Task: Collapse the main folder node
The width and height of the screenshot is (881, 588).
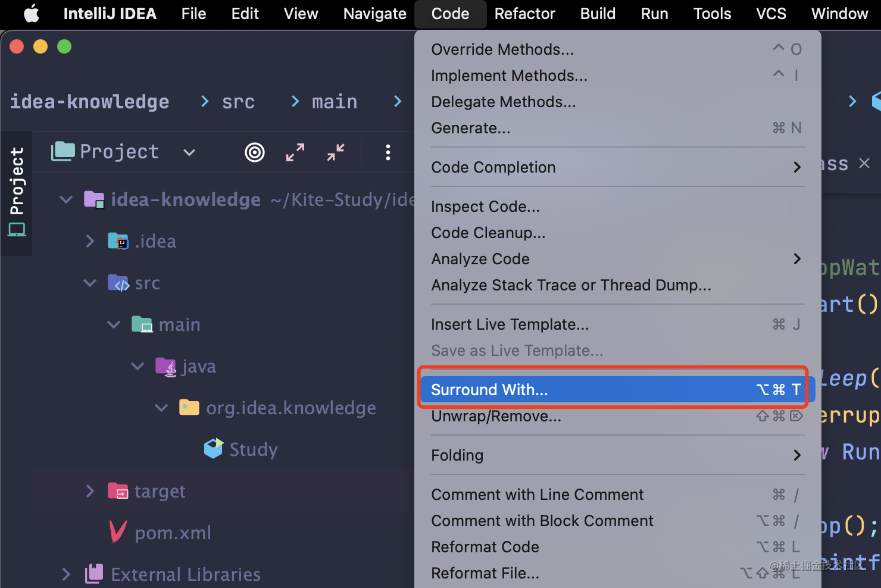Action: (x=114, y=324)
